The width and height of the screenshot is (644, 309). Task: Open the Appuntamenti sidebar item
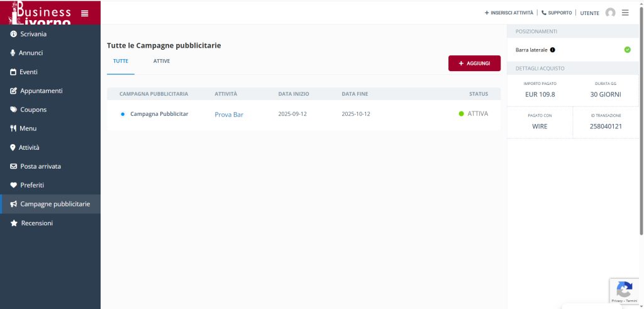point(42,91)
